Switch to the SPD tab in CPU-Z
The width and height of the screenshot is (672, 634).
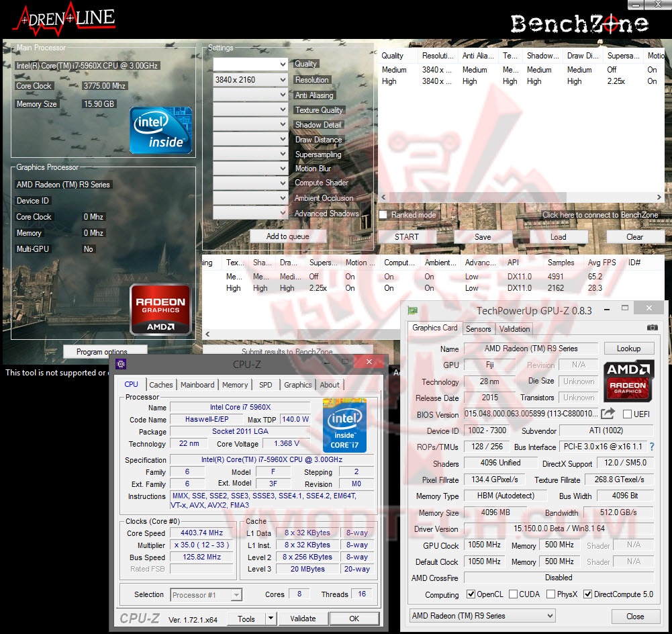[x=266, y=385]
